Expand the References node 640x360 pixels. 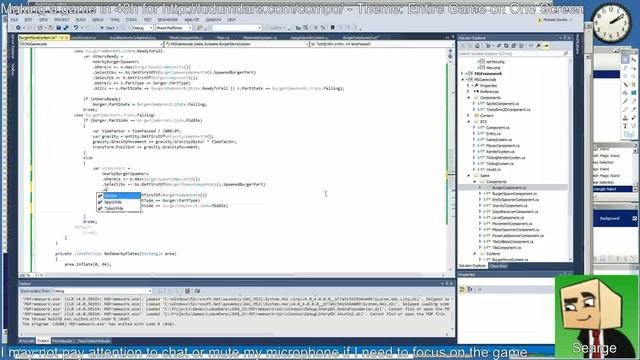pyautogui.click(x=469, y=91)
